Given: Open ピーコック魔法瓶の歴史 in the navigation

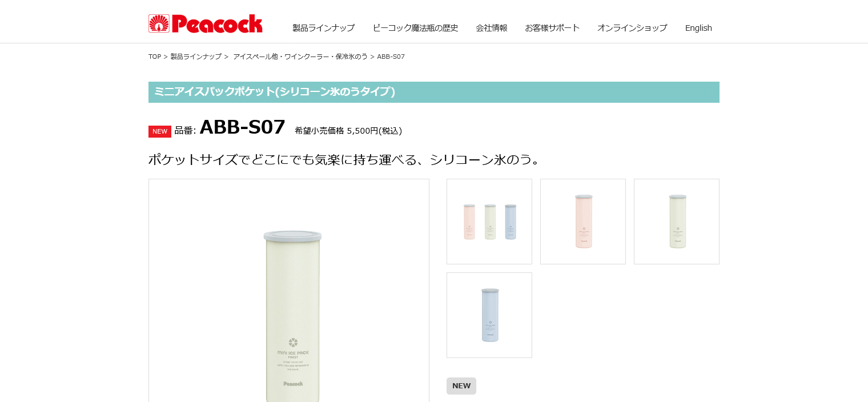Looking at the screenshot, I should click(x=415, y=28).
